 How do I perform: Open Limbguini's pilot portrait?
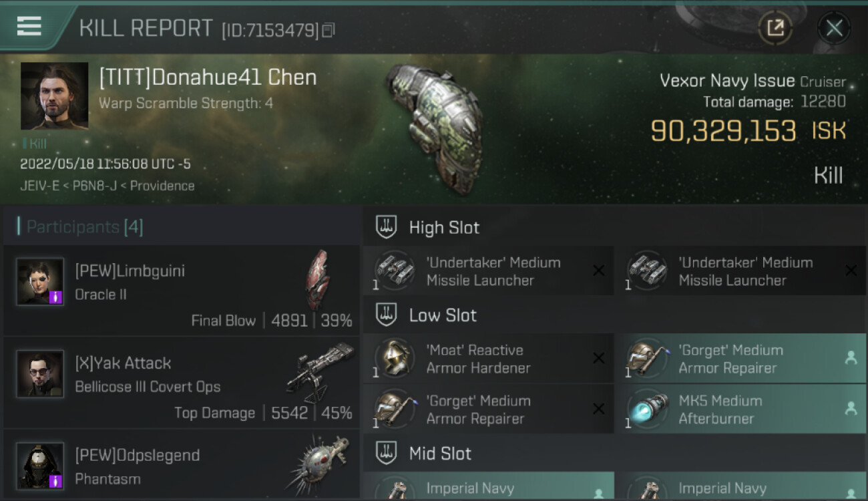[41, 282]
